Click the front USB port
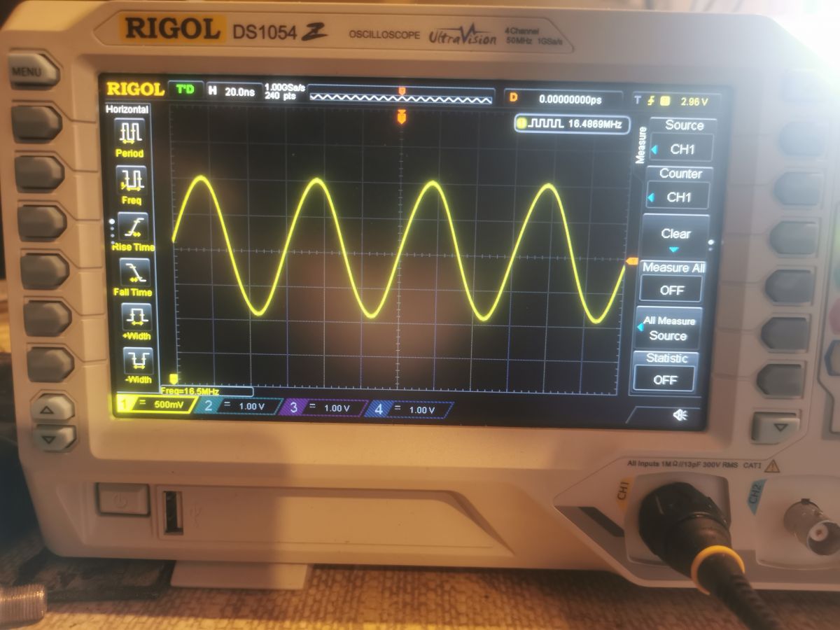Viewport: 840px width, 630px height. pyautogui.click(x=172, y=512)
